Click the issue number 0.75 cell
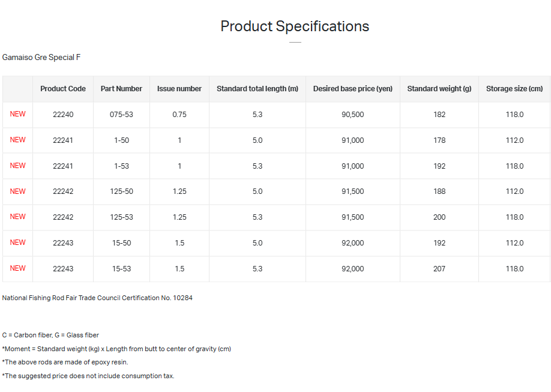 179,115
